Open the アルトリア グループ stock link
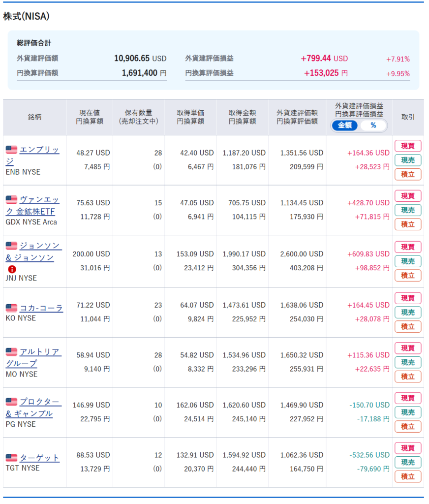 point(40,352)
